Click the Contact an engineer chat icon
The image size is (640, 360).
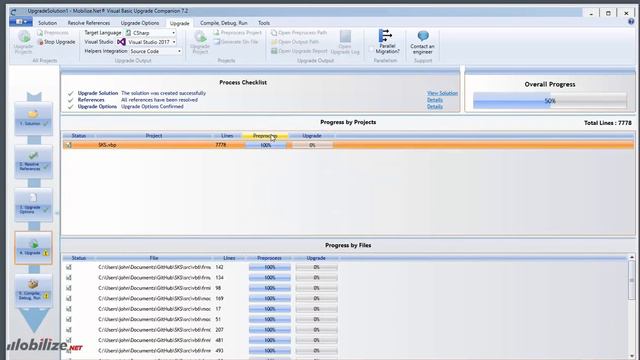(423, 36)
